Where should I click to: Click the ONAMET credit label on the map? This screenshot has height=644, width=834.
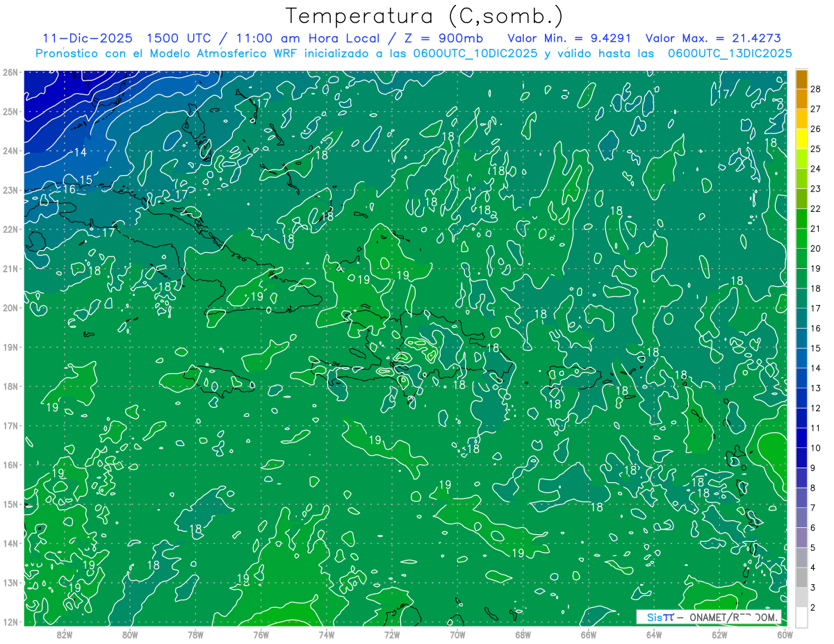pyautogui.click(x=708, y=617)
